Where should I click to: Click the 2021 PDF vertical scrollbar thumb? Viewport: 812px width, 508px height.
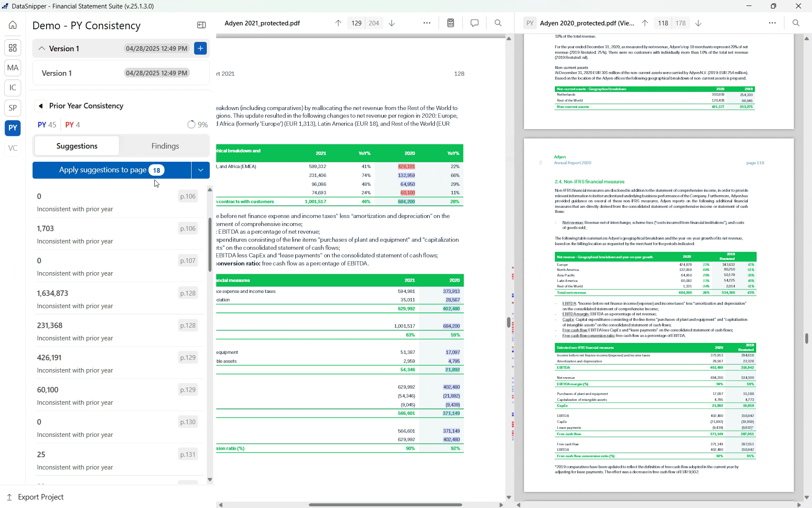[x=509, y=322]
